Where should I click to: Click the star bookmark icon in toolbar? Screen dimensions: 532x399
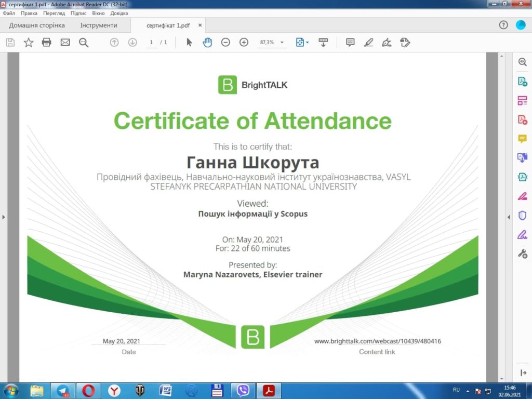[29, 43]
